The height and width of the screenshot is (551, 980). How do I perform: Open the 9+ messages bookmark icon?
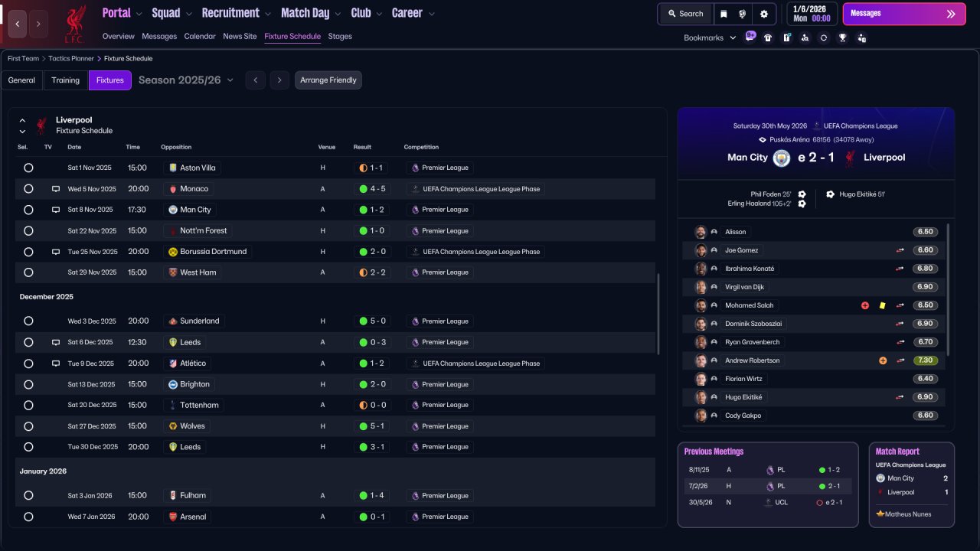point(750,37)
